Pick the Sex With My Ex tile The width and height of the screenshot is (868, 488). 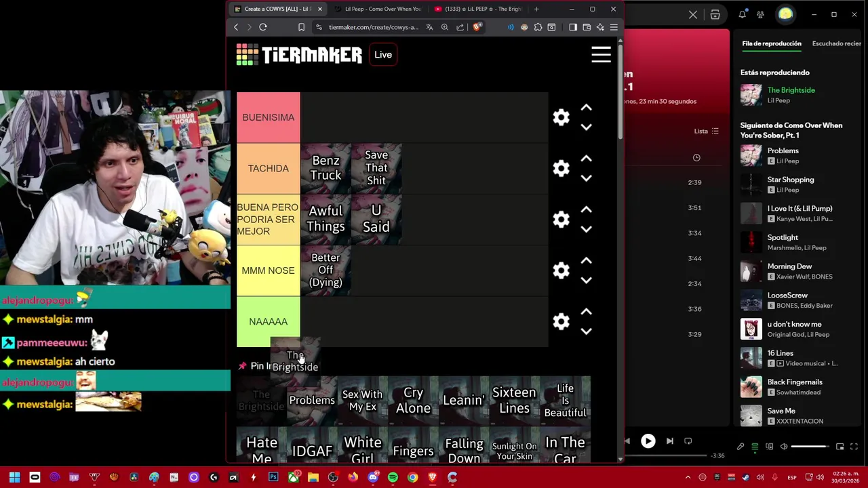pyautogui.click(x=362, y=401)
